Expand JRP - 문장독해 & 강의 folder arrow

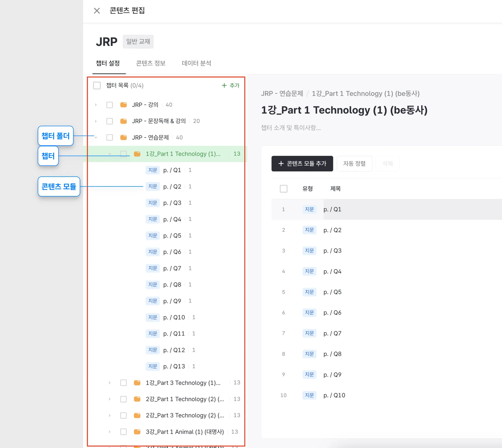[x=96, y=121]
